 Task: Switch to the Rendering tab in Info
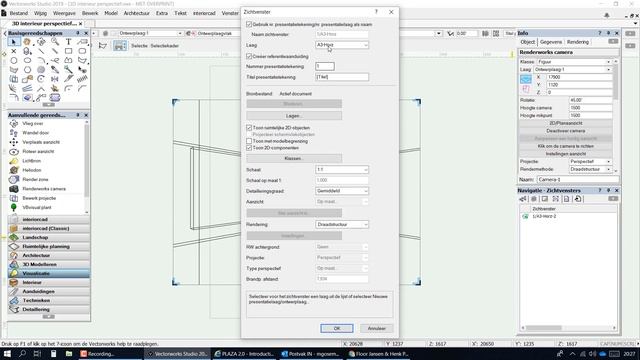578,42
